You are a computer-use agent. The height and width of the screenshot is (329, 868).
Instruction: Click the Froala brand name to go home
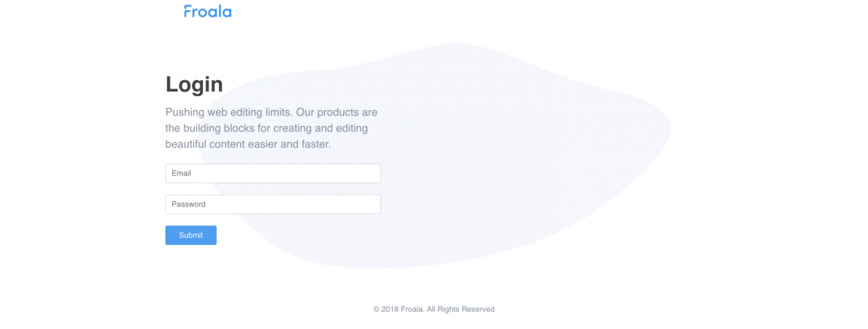click(x=207, y=11)
